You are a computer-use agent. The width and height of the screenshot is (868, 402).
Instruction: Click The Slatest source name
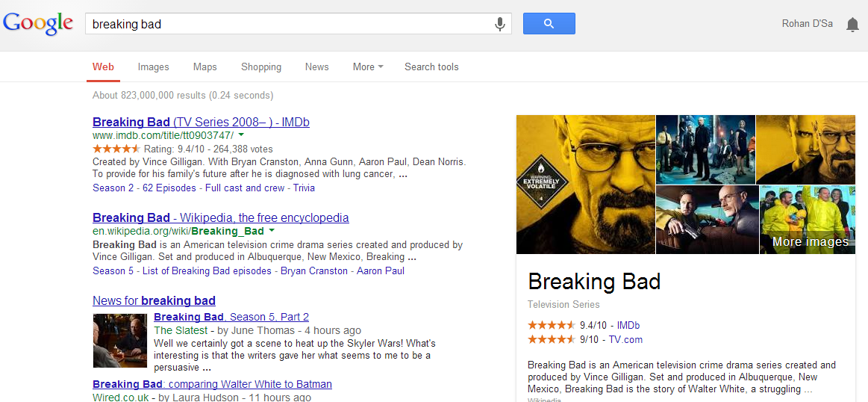click(181, 330)
